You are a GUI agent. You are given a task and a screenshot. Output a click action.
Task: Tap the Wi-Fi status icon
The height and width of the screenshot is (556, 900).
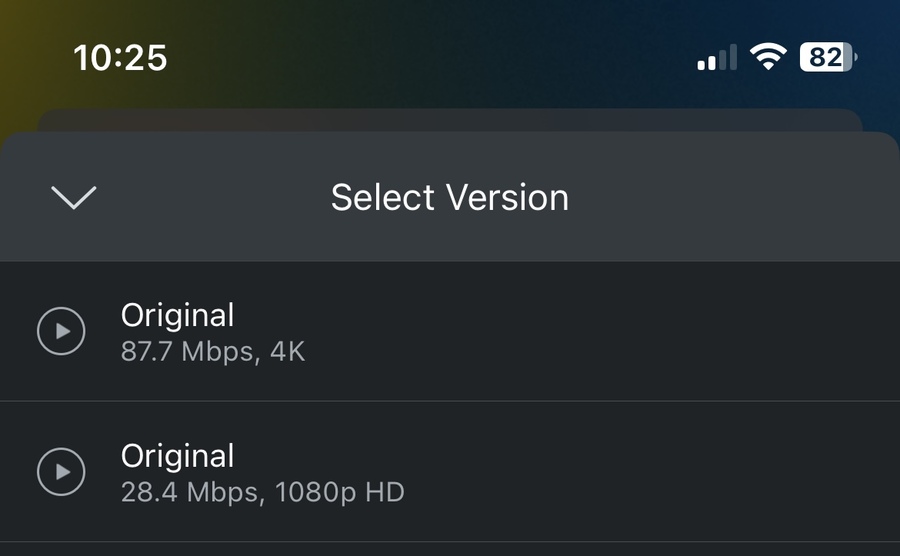768,58
